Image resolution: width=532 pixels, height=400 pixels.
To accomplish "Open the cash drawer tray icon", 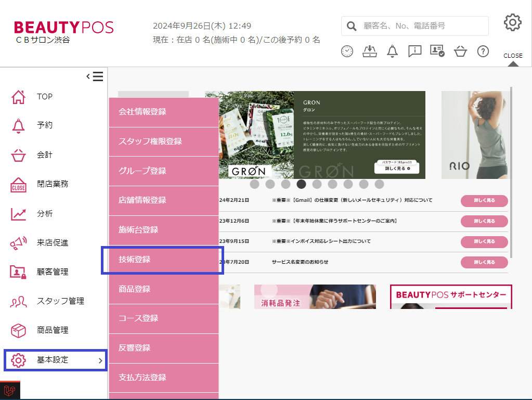I will point(369,51).
